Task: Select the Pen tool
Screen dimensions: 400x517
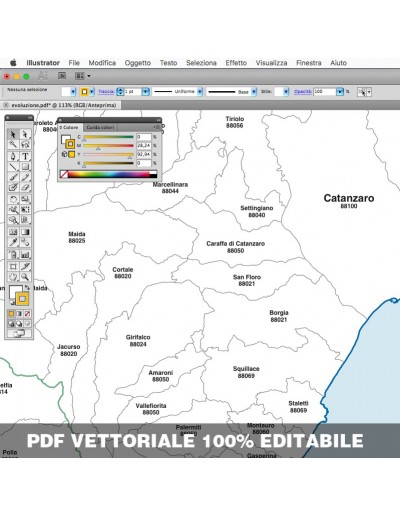Action: [13, 156]
